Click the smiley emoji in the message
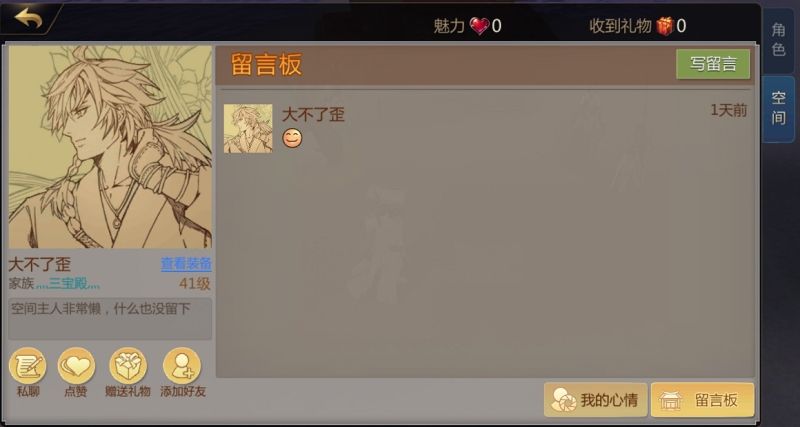Screen dimensions: 800x427 (x=292, y=138)
